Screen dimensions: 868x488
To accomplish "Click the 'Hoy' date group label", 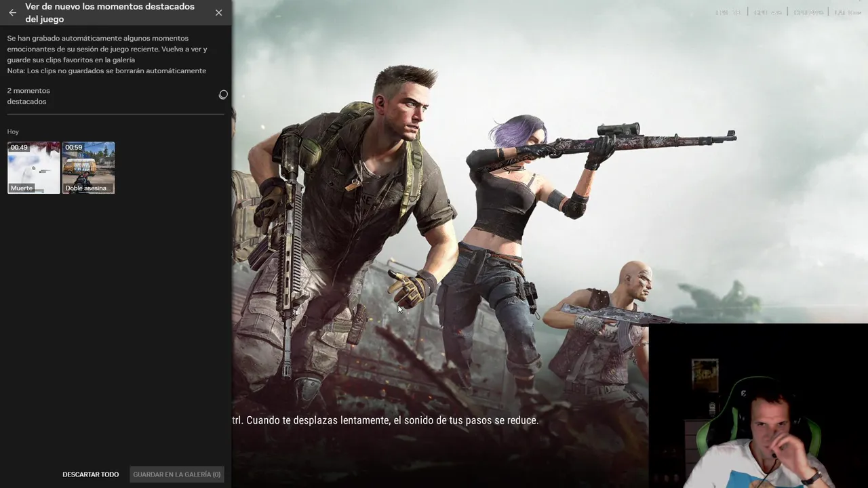I will [x=13, y=131].
